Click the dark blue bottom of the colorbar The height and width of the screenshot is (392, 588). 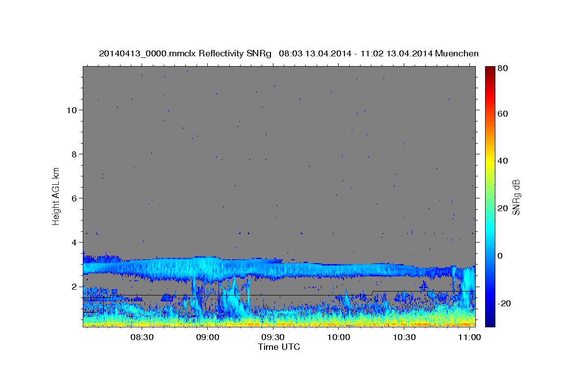point(490,321)
